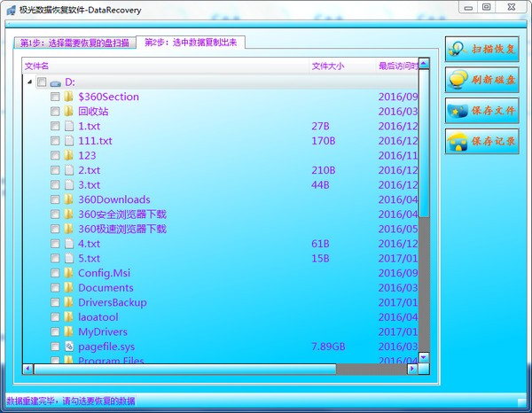Select the 第2步 copy selected data tab
This screenshot has height=413, width=532.
coord(191,43)
